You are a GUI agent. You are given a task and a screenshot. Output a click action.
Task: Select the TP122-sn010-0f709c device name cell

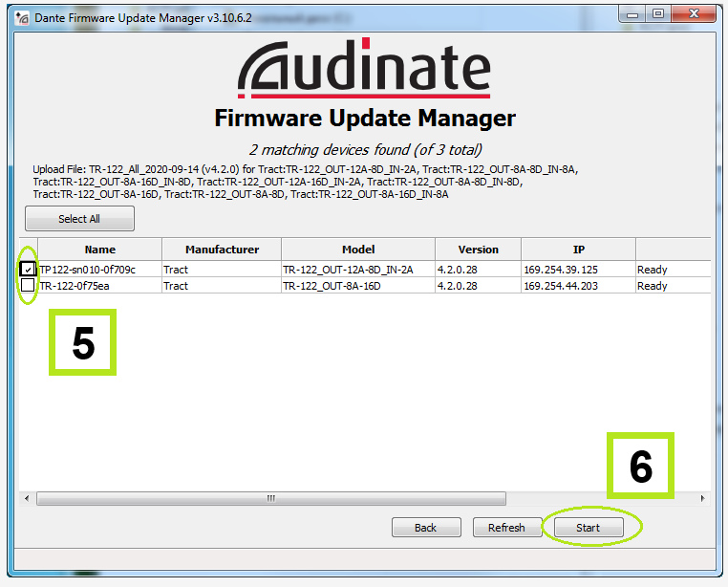pyautogui.click(x=88, y=270)
